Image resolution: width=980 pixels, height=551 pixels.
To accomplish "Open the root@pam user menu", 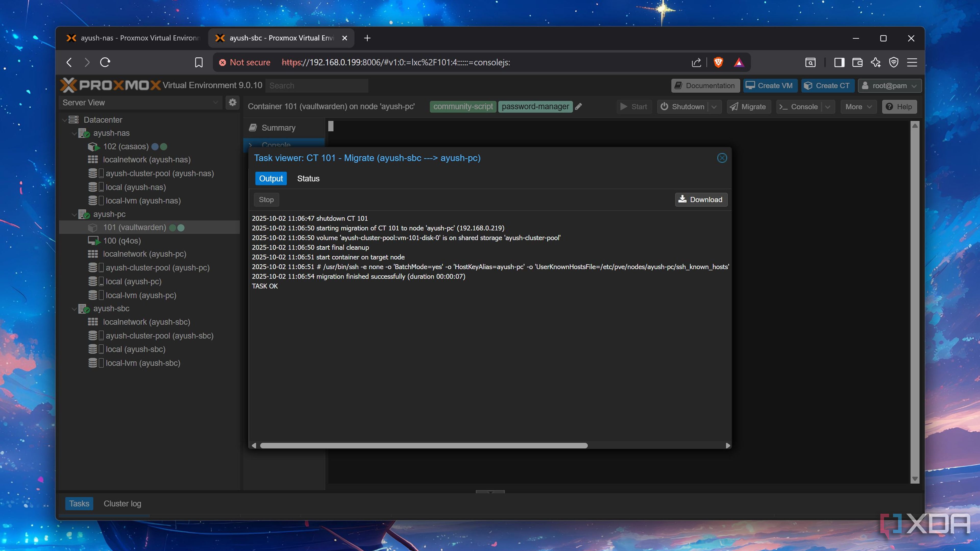I will point(889,85).
